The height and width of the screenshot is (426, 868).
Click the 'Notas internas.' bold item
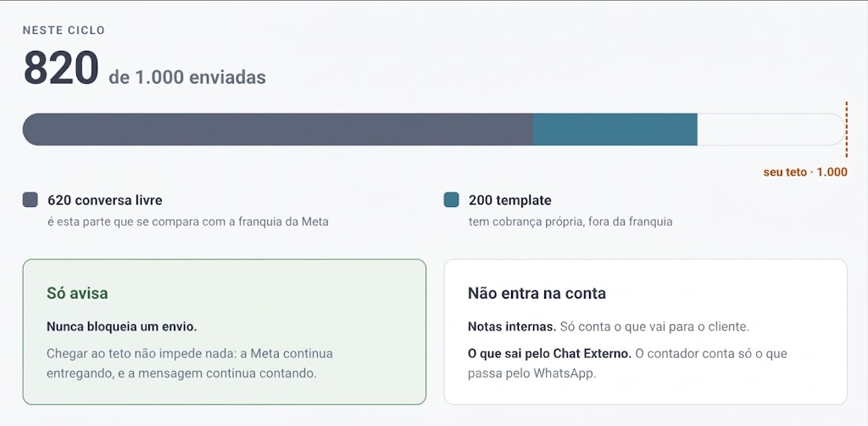click(512, 327)
